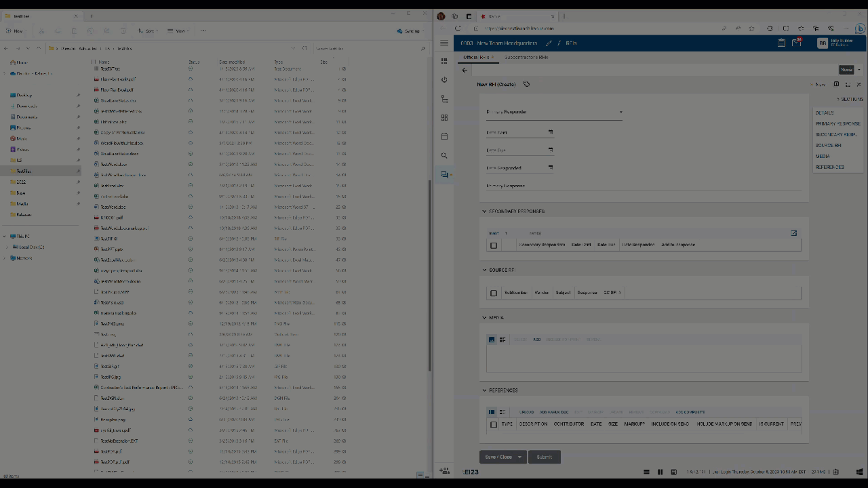Click the Save / Close button

click(498, 457)
